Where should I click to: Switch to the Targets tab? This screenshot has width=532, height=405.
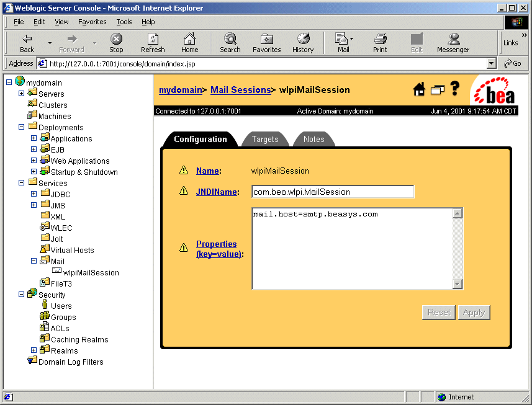pos(265,140)
